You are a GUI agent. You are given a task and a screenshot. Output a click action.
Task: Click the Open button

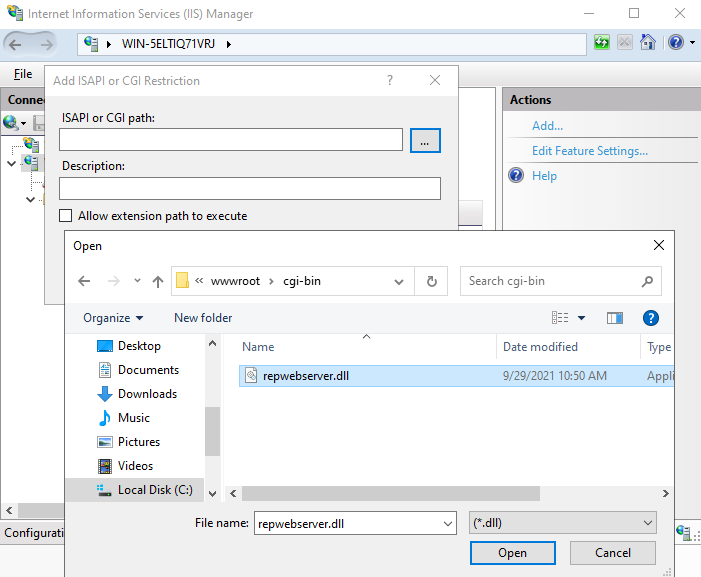(512, 553)
